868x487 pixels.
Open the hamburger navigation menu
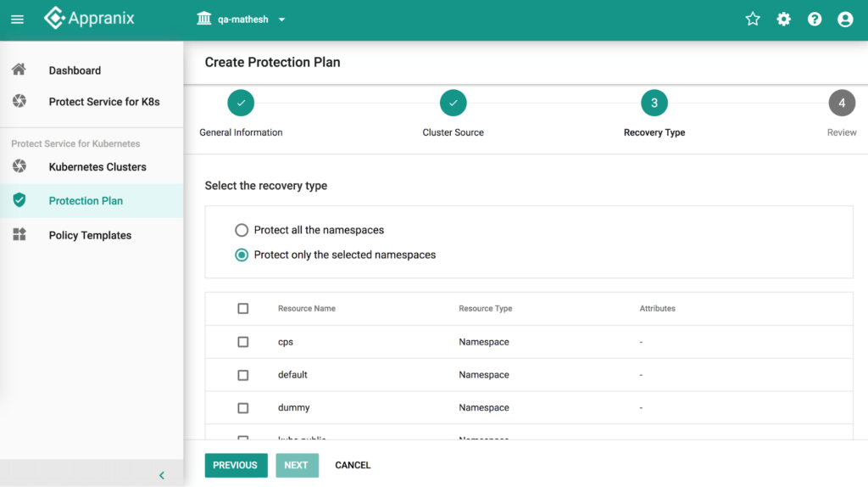[17, 20]
